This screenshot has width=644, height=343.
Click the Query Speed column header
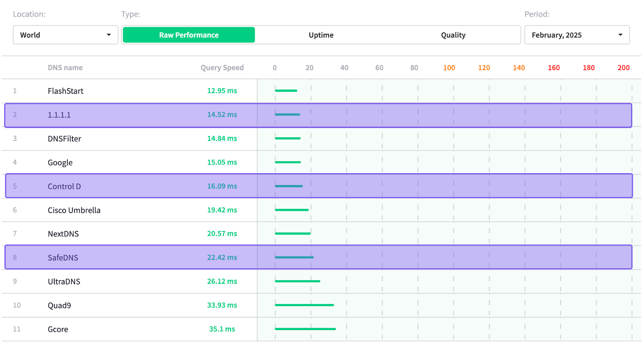click(x=222, y=68)
